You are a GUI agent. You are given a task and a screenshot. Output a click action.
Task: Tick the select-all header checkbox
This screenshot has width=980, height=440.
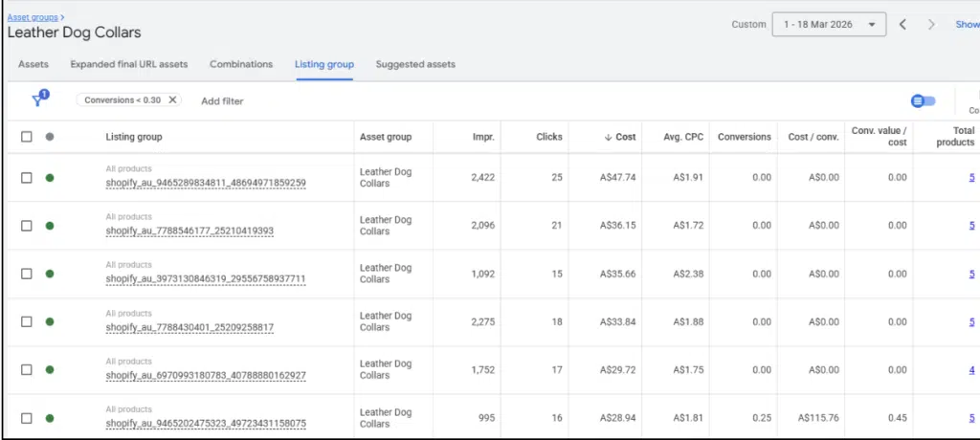point(26,137)
